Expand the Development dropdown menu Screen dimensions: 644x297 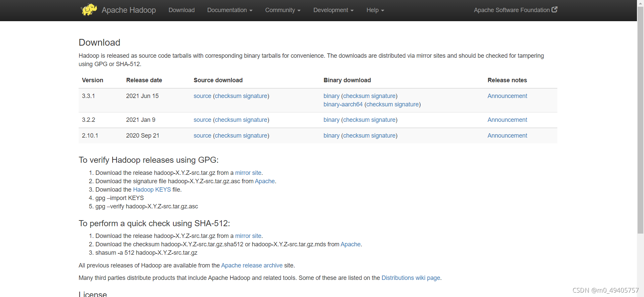click(x=334, y=10)
